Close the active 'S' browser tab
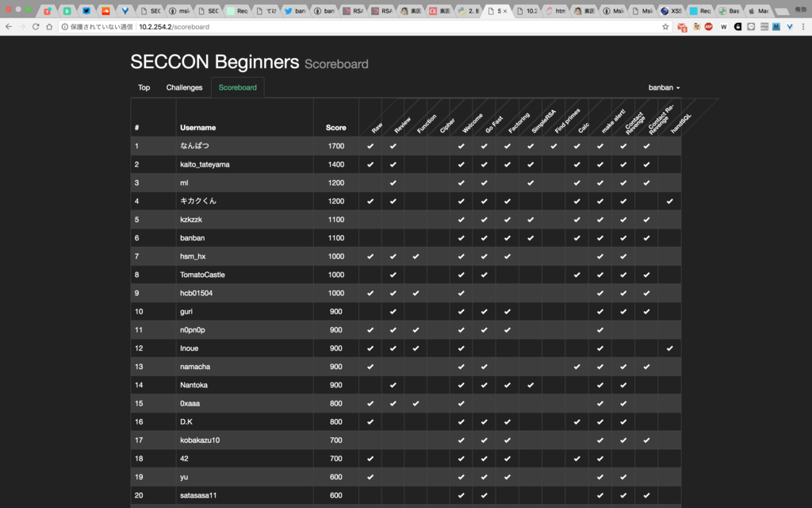Screen dimensions: 812x508 pos(505,11)
